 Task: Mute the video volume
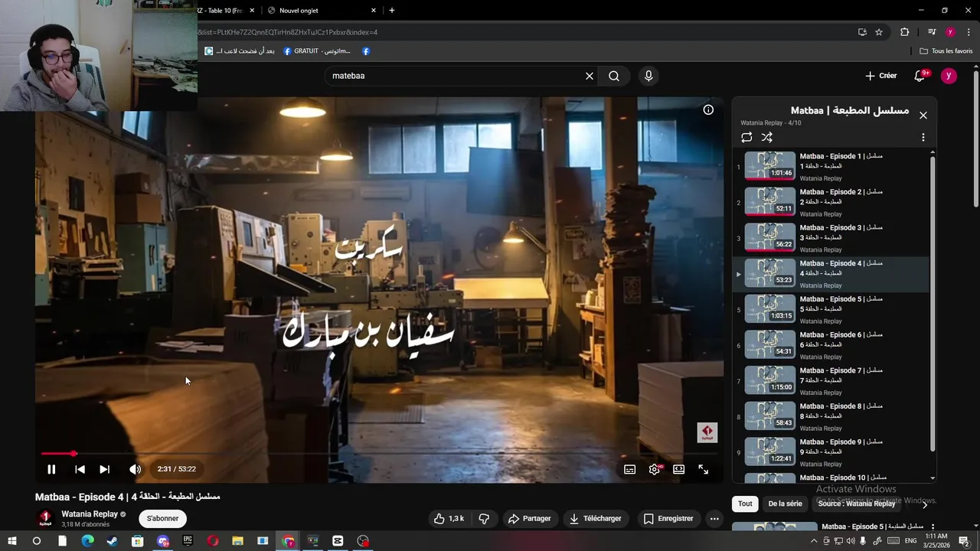coord(135,469)
